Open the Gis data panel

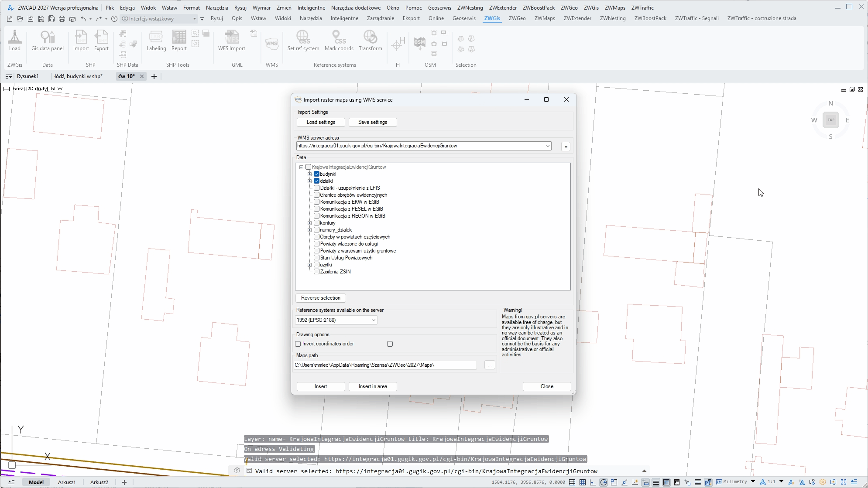[48, 40]
